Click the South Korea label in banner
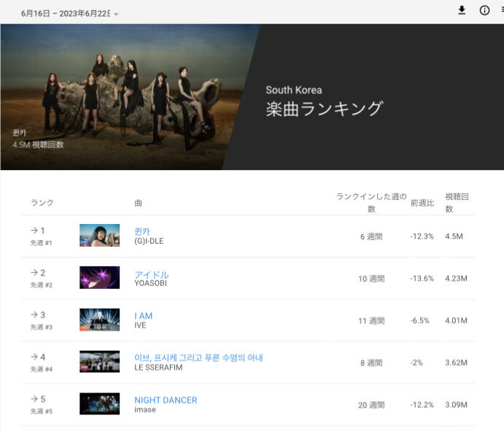This screenshot has height=432, width=504. point(293,90)
